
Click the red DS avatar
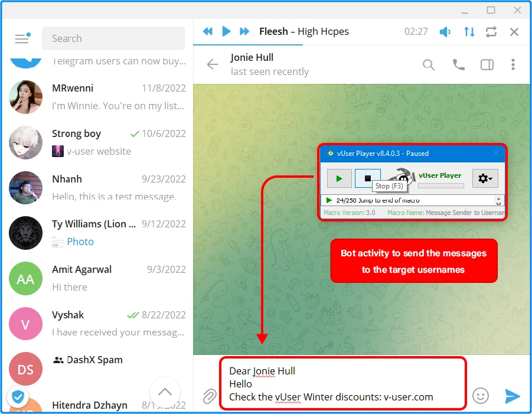[26, 369]
